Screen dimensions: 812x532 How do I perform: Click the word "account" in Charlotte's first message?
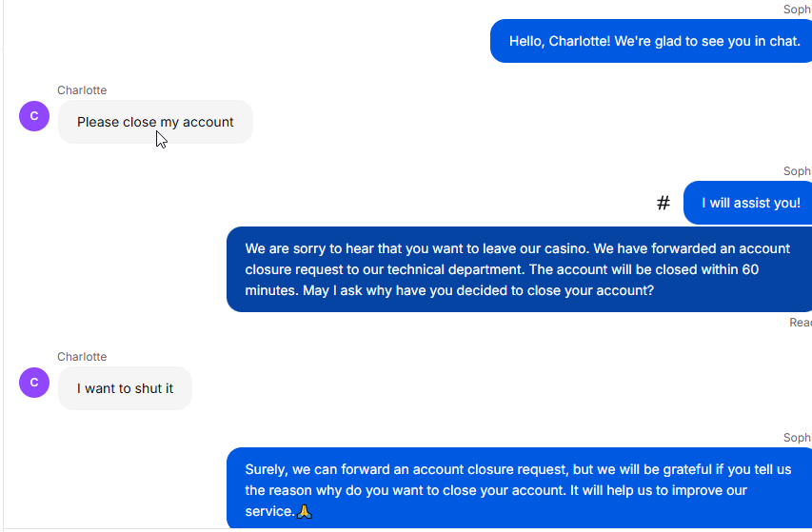(x=208, y=122)
